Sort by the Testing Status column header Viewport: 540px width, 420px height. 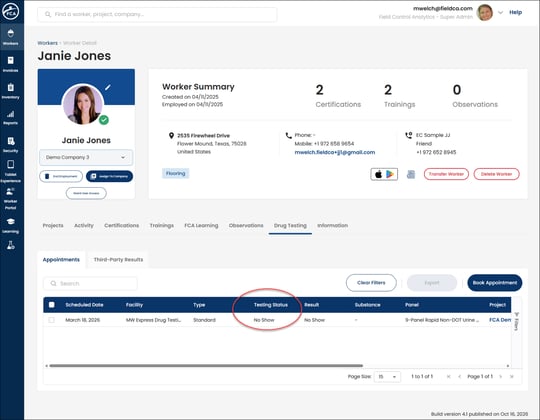click(271, 305)
